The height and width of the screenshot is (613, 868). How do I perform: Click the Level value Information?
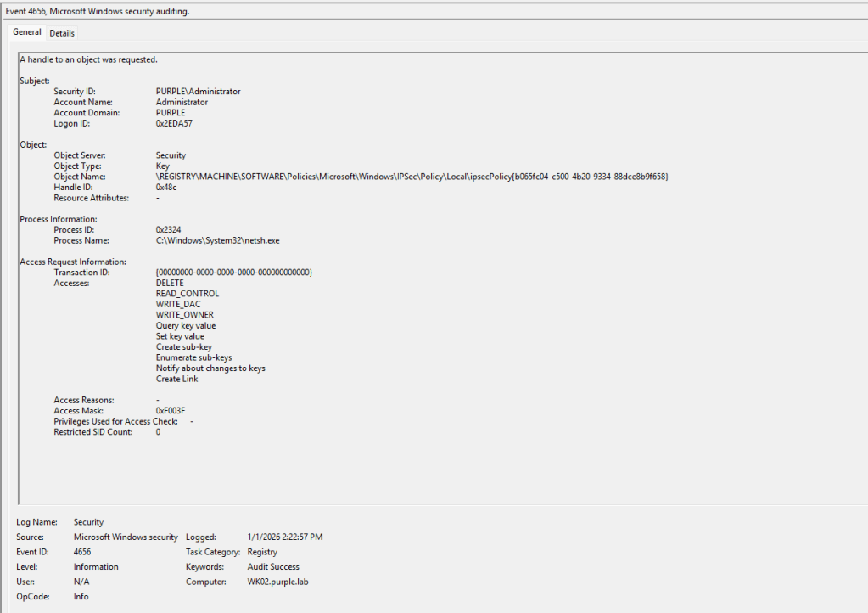tap(96, 567)
